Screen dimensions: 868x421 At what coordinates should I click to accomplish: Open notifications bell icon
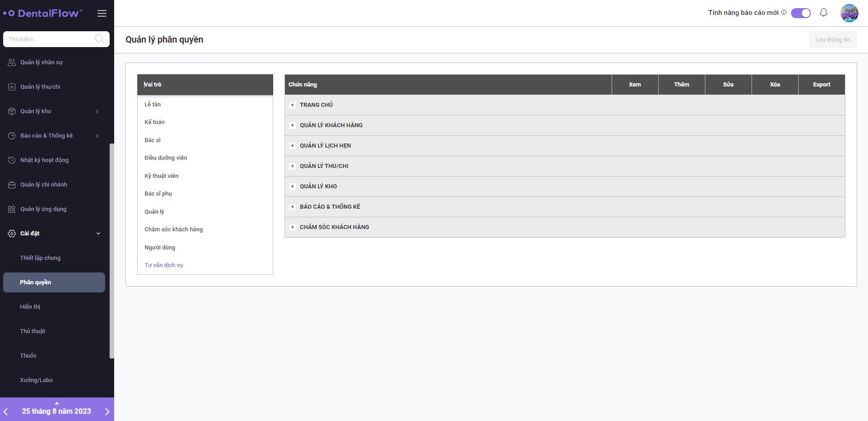tap(824, 13)
